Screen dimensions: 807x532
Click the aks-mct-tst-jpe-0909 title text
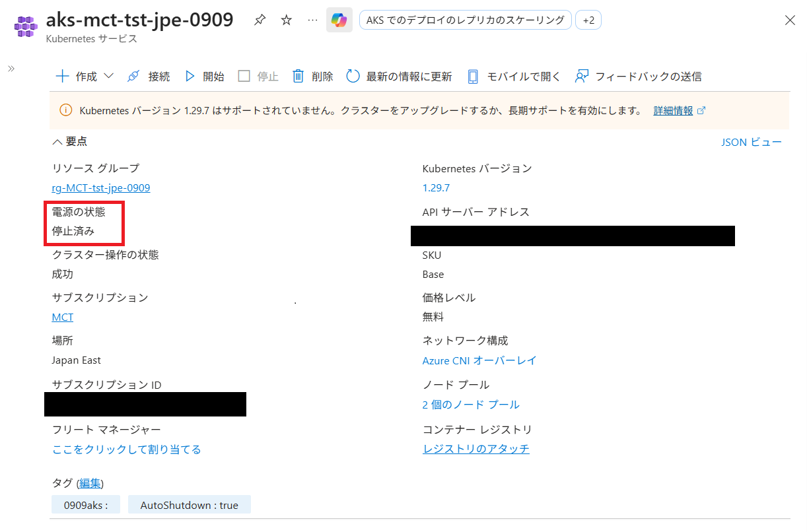point(139,20)
